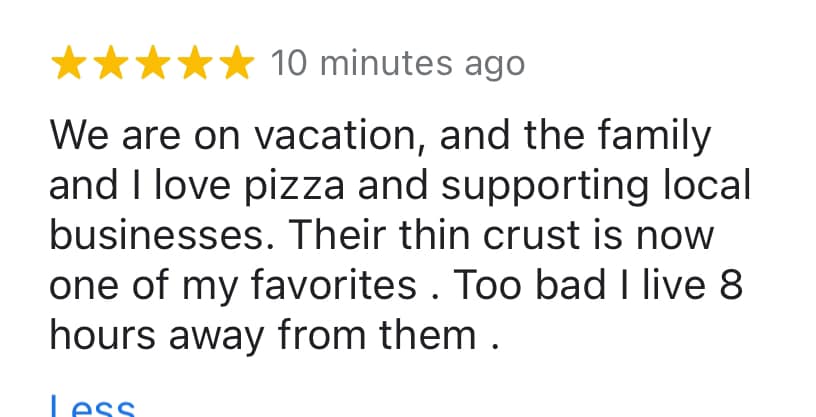Click the fifth gold rating star

click(x=237, y=62)
